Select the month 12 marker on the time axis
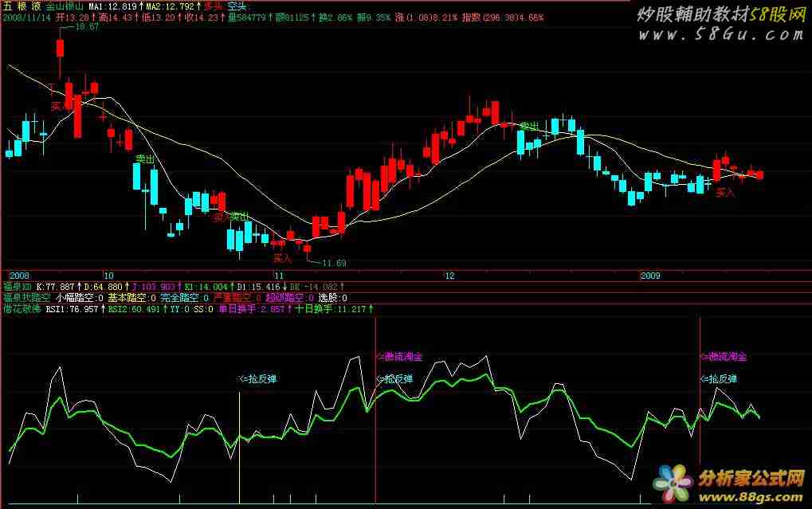The height and width of the screenshot is (509, 812). (449, 276)
